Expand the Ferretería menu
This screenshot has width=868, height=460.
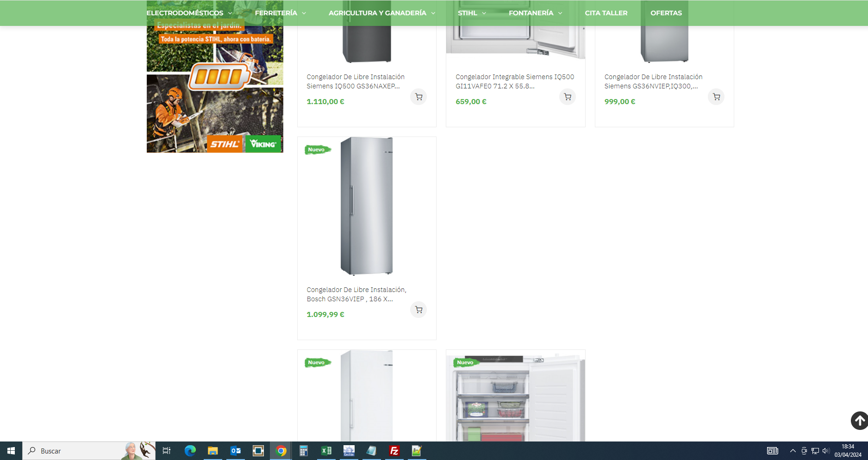coord(280,13)
